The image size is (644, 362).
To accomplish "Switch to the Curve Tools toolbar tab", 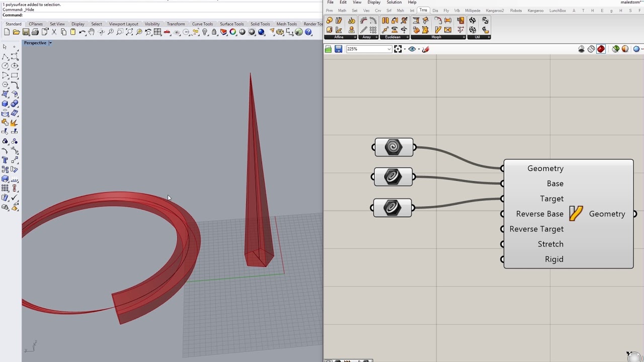I will coord(202,24).
